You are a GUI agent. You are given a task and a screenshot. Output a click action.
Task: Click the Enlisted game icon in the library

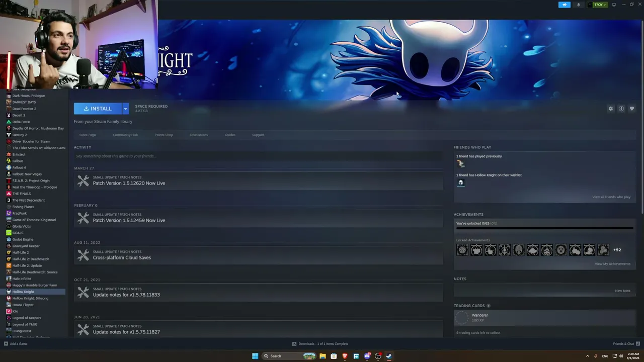pyautogui.click(x=9, y=154)
